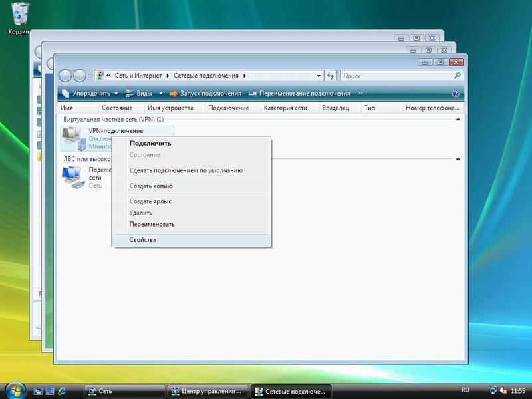
Task: Click the Back navigation arrow button
Action: tap(65, 76)
